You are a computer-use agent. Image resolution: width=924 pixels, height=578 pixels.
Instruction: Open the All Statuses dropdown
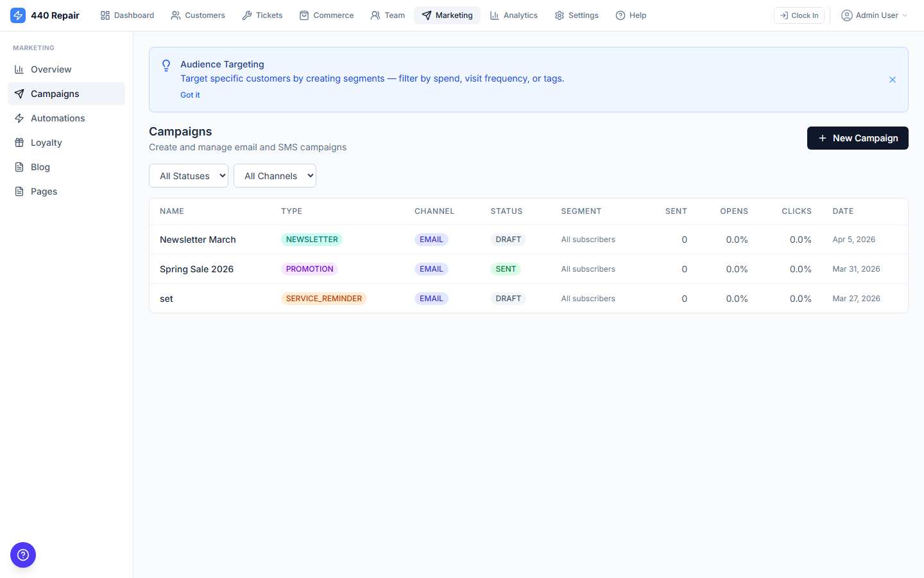click(188, 175)
